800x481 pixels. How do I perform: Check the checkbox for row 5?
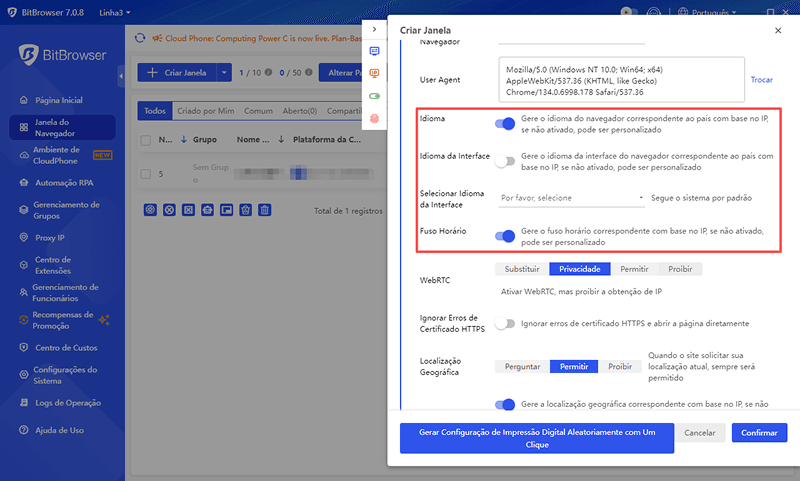point(145,174)
